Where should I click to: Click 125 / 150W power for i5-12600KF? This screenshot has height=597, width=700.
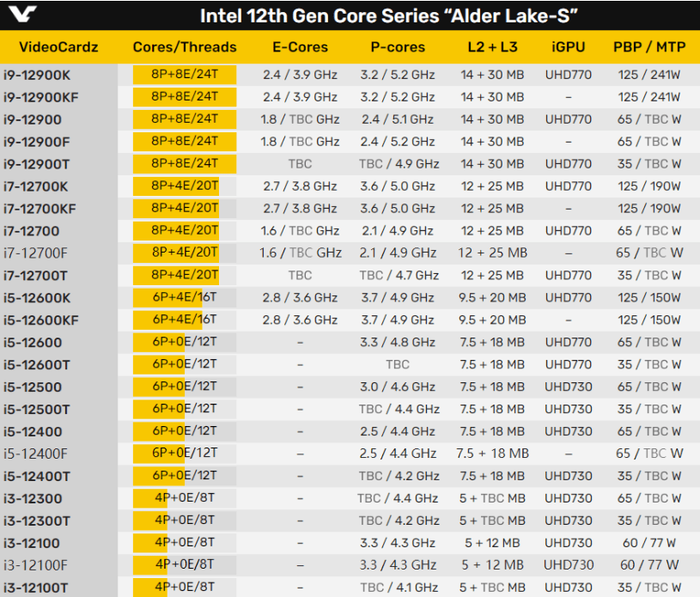649,320
